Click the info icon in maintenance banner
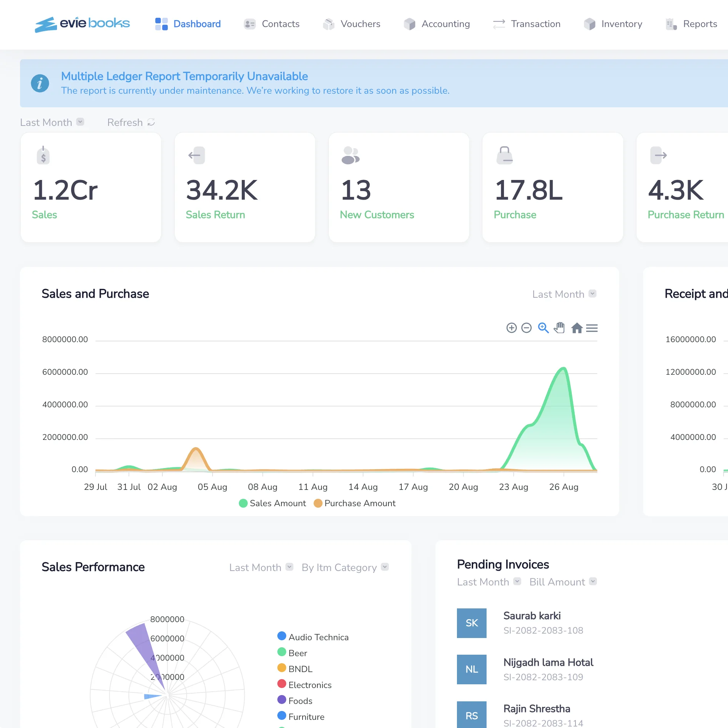Viewport: 728px width, 728px height. pos(40,83)
